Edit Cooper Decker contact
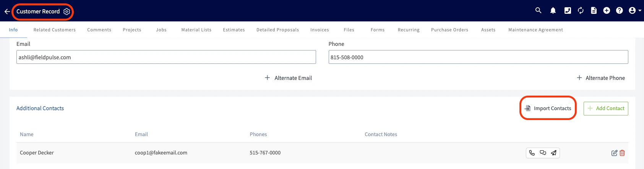Image resolution: width=644 pixels, height=169 pixels. tap(614, 153)
